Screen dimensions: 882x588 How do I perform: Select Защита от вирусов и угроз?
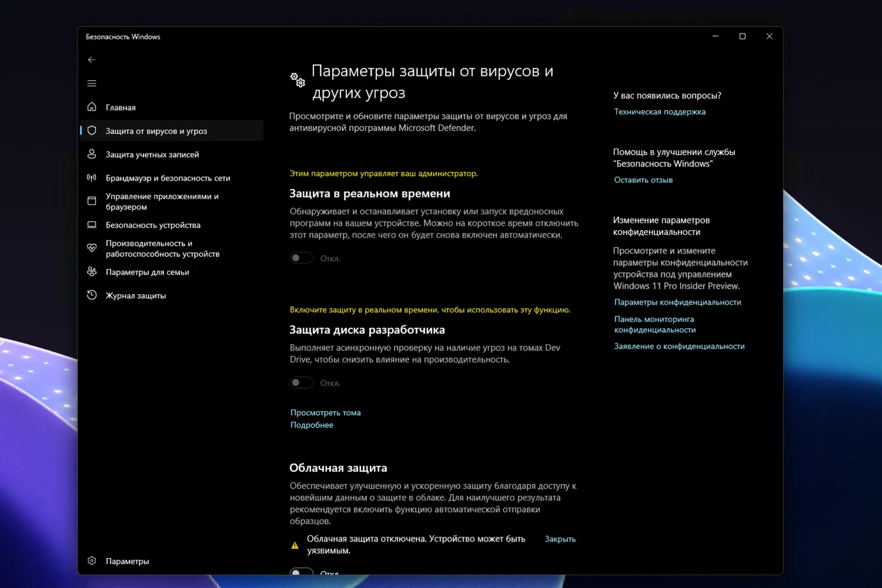(x=171, y=131)
